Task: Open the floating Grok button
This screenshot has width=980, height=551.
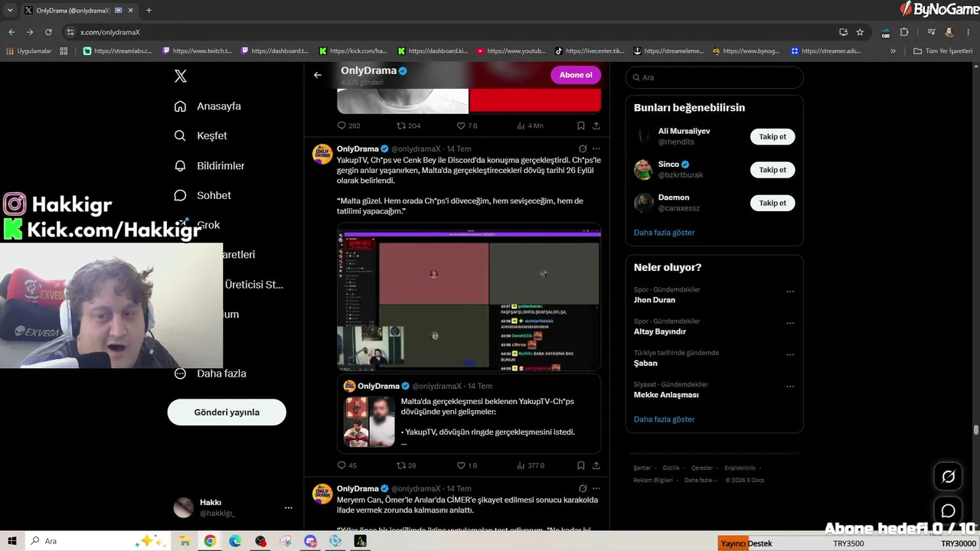Action: pos(948,477)
